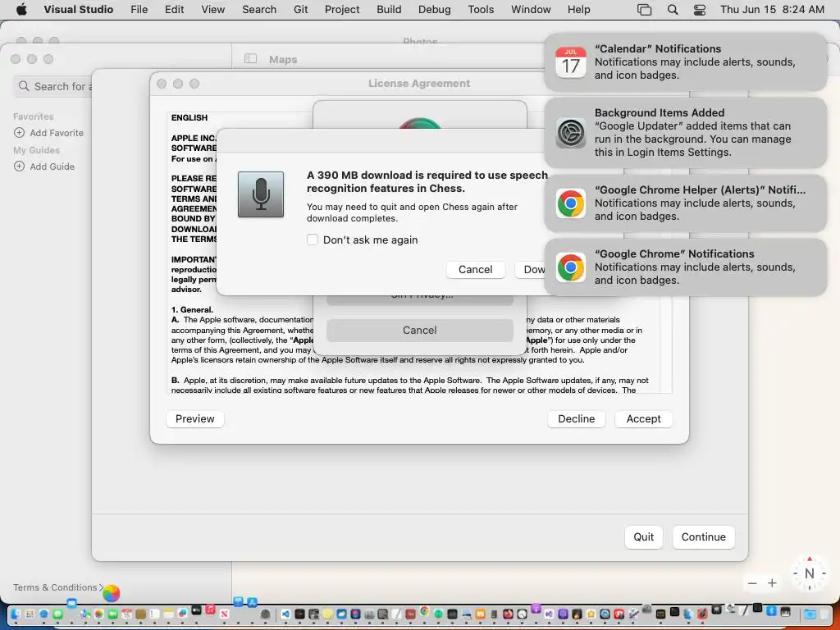Click the compass N icon in Maps
Viewport: 840px width, 630px height.
click(809, 573)
